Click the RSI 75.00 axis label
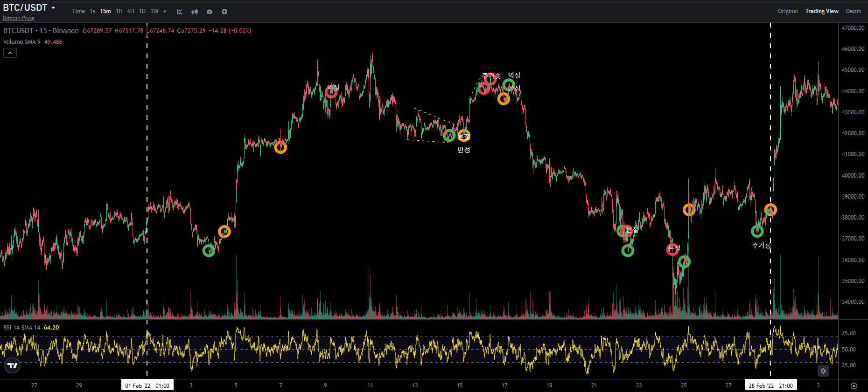 [848, 333]
